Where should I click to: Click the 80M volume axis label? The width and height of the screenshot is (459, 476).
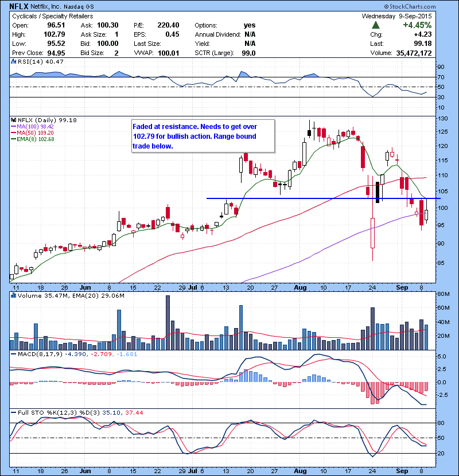point(443,294)
